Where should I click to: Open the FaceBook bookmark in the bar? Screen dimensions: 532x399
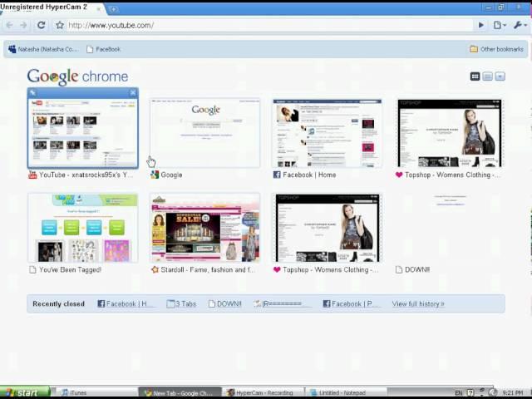click(x=103, y=49)
